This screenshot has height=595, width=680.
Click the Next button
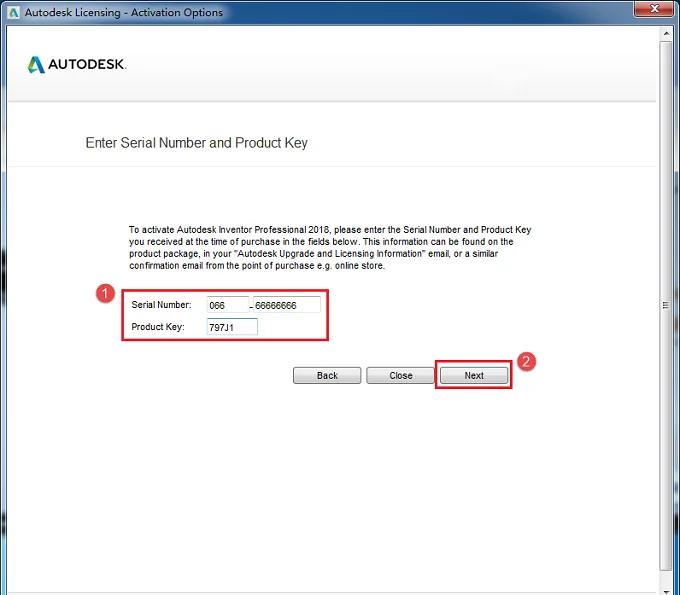474,376
